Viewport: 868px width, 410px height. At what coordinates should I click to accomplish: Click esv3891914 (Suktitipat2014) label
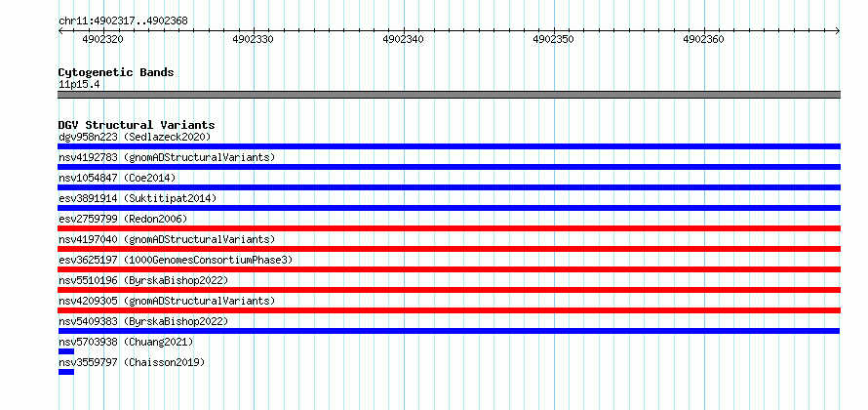click(138, 198)
